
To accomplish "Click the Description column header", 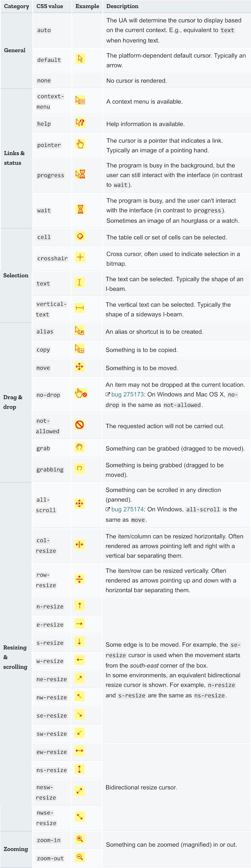I will point(122,6).
